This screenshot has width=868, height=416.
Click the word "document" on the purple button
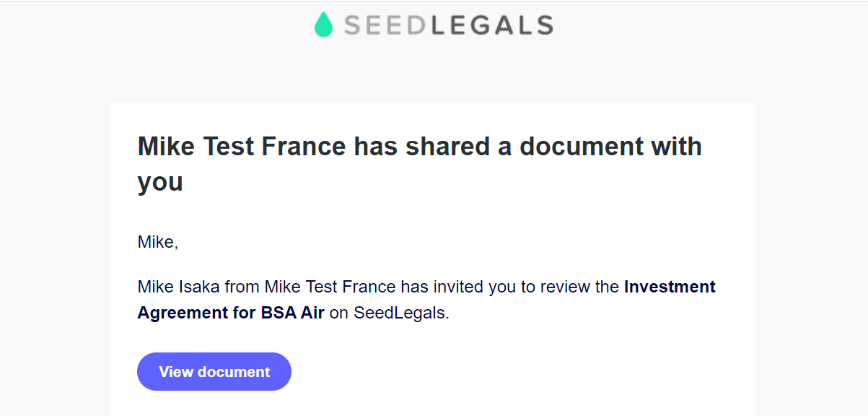[234, 372]
